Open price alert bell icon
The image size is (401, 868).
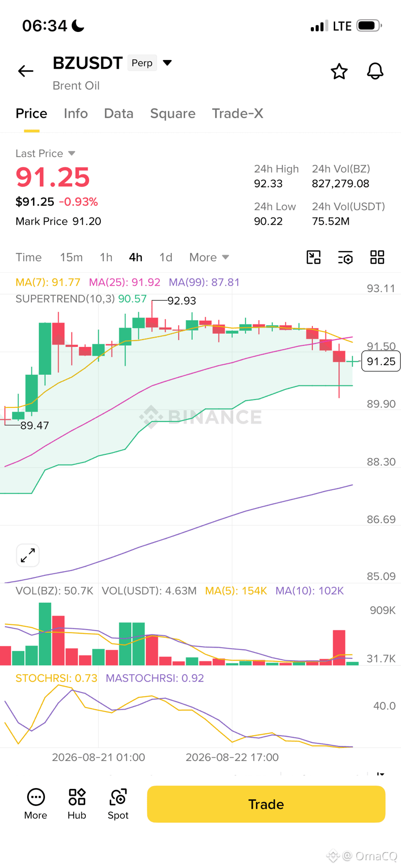click(375, 71)
